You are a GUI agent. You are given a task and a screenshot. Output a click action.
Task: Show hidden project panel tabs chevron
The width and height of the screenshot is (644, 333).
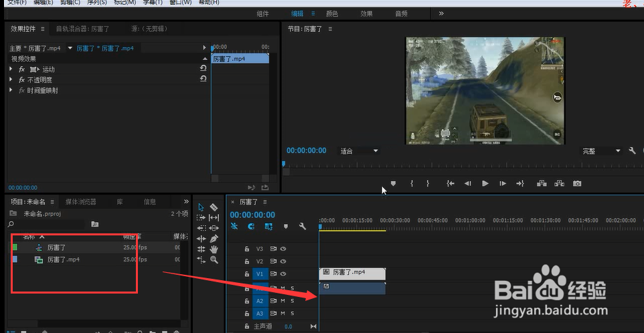186,201
